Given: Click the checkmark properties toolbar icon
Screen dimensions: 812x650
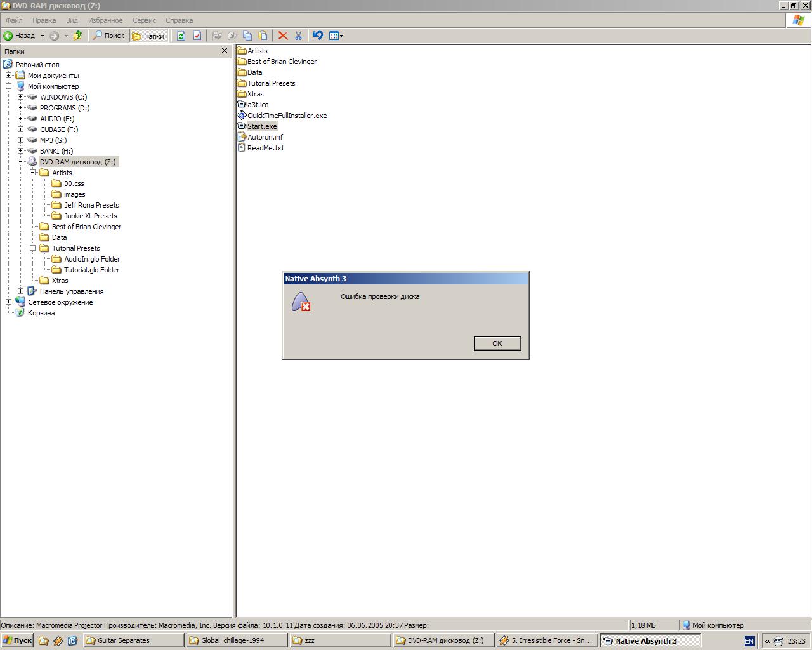Looking at the screenshot, I should [197, 36].
